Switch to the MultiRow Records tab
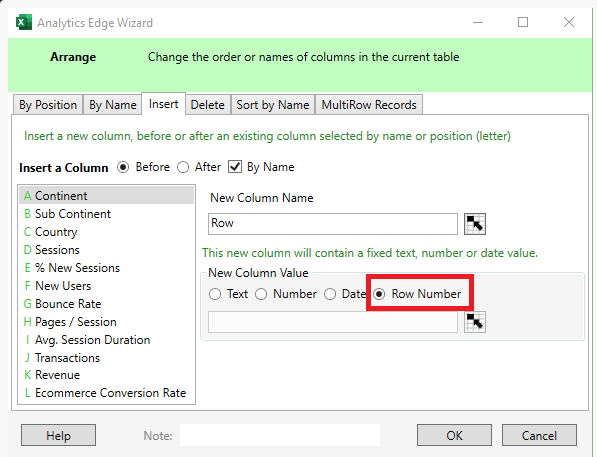 [x=369, y=105]
